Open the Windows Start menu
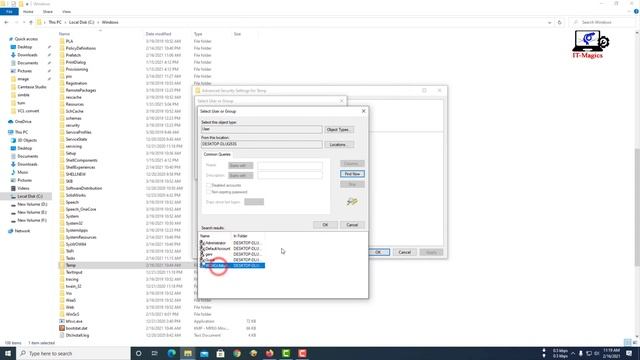 coord(8,353)
